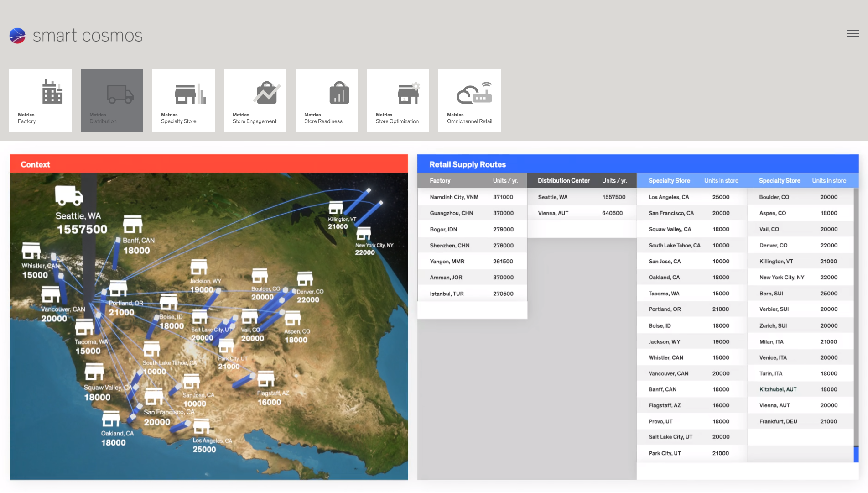
Task: Click the blue scrollbar thumb in store list
Action: click(x=856, y=454)
